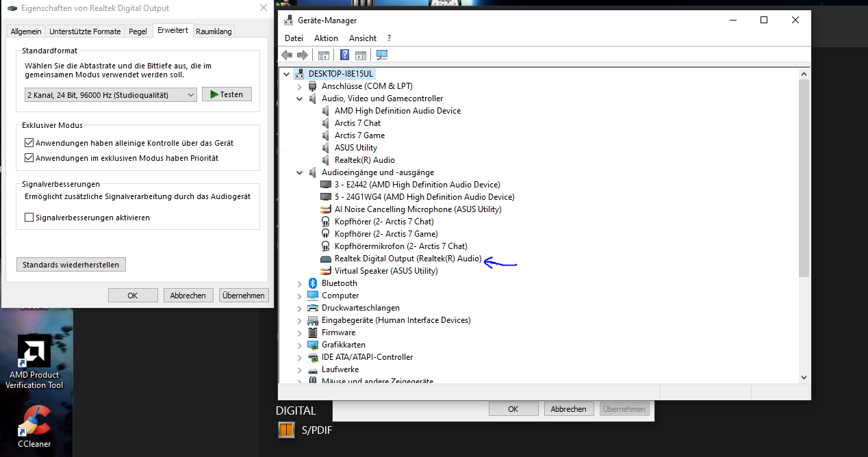Image resolution: width=868 pixels, height=457 pixels.
Task: Switch to the Pegel tab
Action: pos(138,31)
